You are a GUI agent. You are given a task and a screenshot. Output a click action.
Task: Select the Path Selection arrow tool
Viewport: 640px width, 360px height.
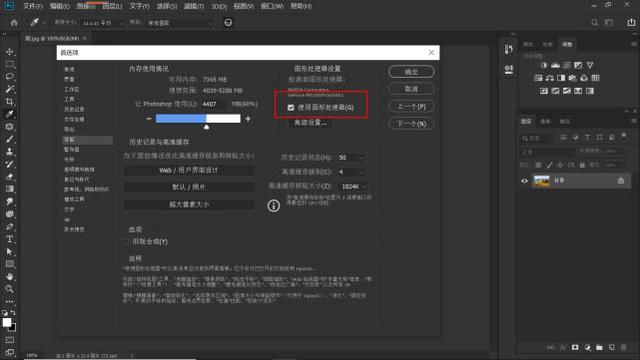click(x=9, y=251)
